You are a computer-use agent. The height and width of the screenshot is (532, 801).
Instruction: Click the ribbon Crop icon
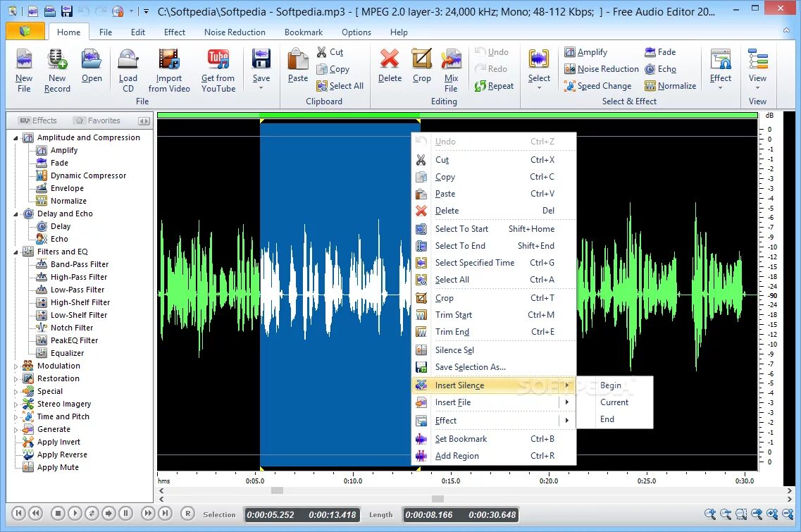click(x=422, y=66)
